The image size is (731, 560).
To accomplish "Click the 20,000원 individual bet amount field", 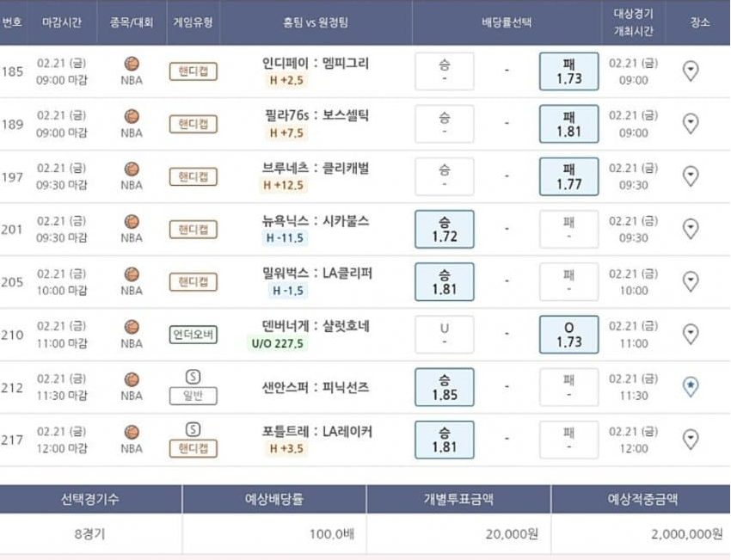I will tap(458, 534).
